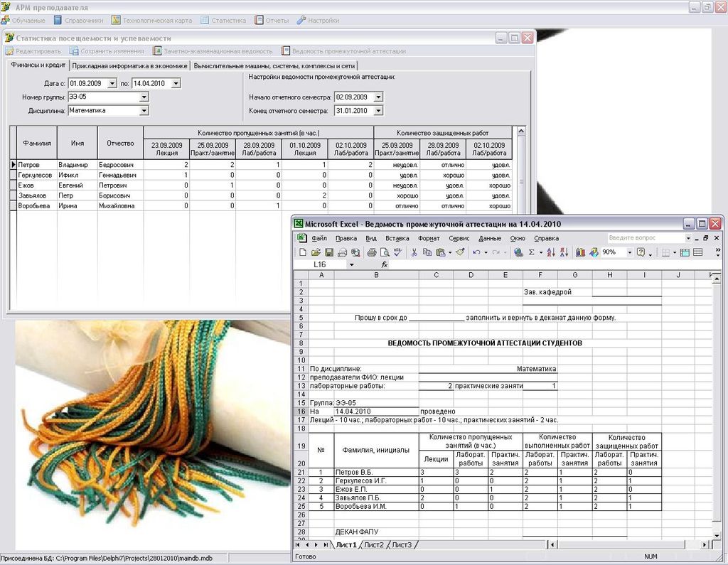Click the Undo arrow in Excel toolbar

(x=476, y=252)
